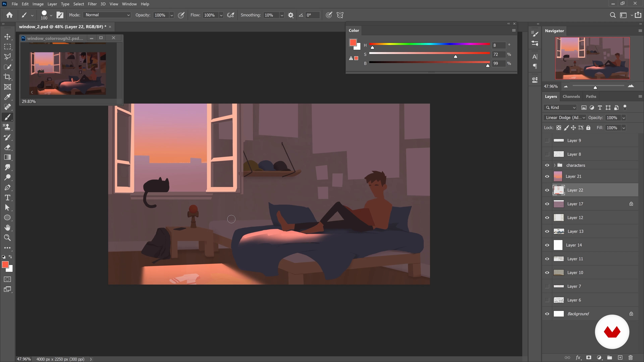Select the Crop tool
This screenshot has width=644, height=362.
click(8, 77)
